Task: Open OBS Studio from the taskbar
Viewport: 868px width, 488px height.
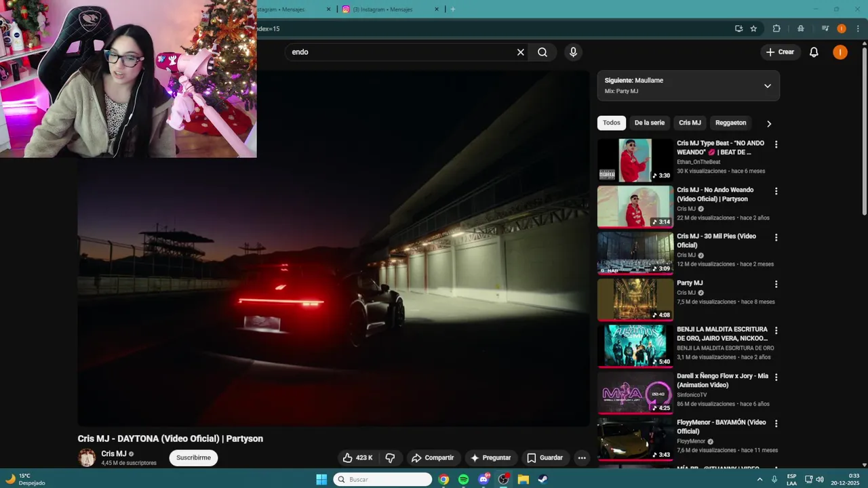Action: (x=503, y=479)
